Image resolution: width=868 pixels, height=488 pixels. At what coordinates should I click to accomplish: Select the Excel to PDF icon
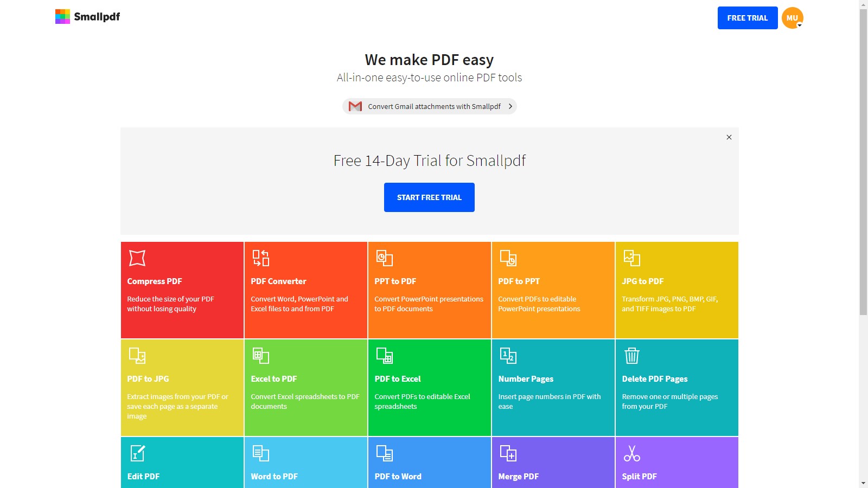point(261,356)
